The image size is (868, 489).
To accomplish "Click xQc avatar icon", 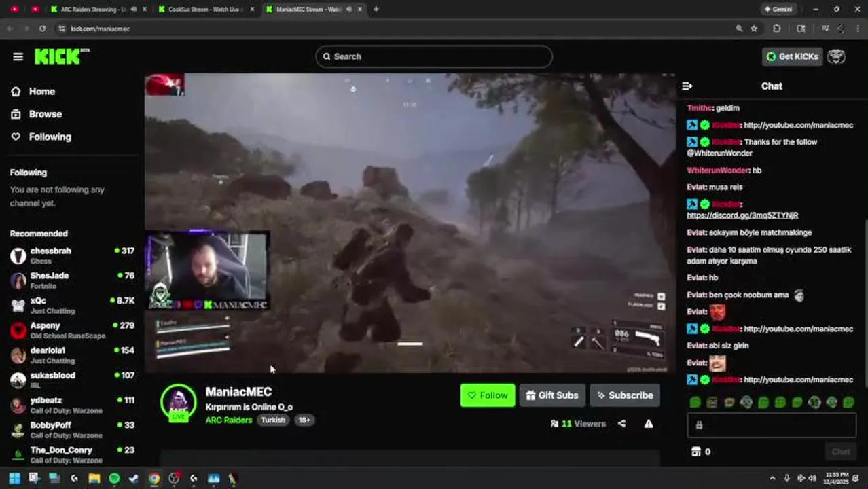I will click(18, 306).
